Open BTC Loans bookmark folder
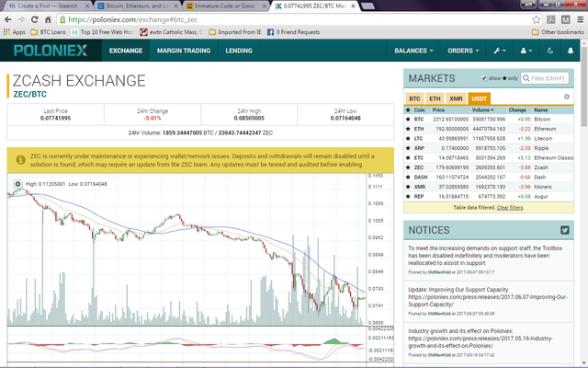588x368 pixels. tap(48, 32)
